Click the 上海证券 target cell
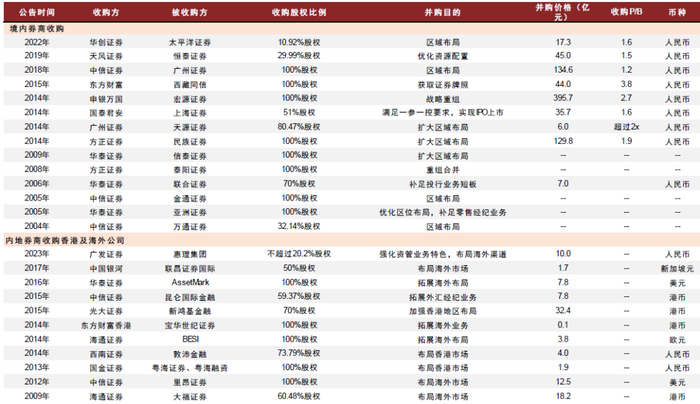 point(190,113)
